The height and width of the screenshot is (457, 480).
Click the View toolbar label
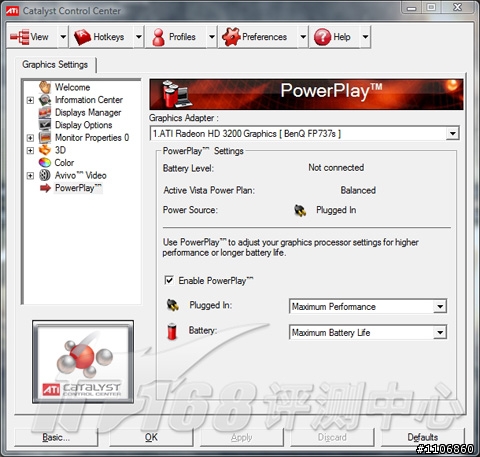39,37
